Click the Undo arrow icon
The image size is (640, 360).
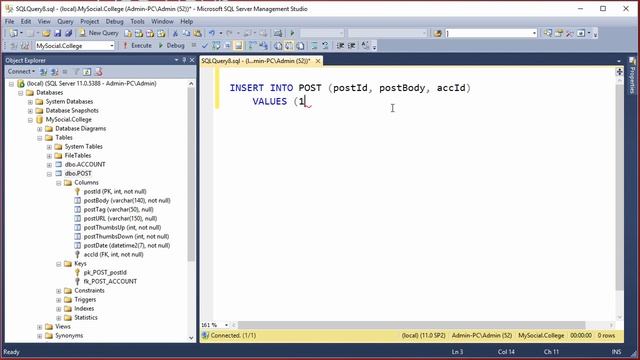click(x=212, y=33)
